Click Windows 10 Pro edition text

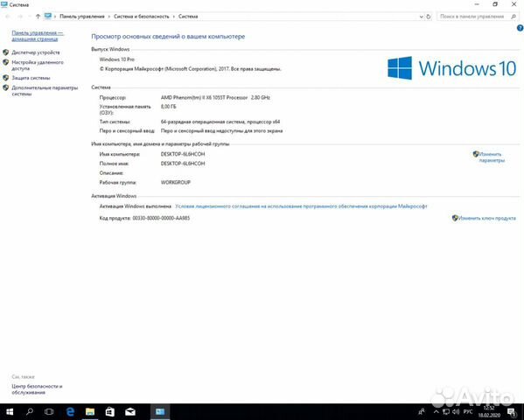point(117,59)
